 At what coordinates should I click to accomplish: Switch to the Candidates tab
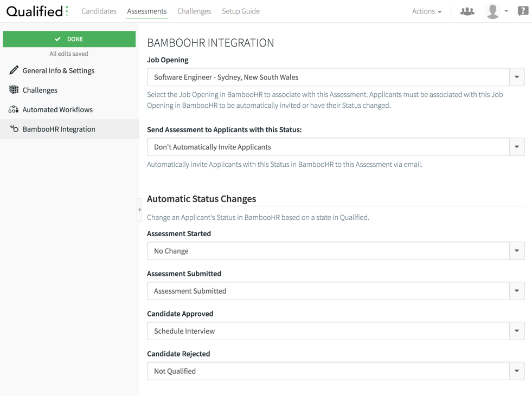pyautogui.click(x=99, y=11)
